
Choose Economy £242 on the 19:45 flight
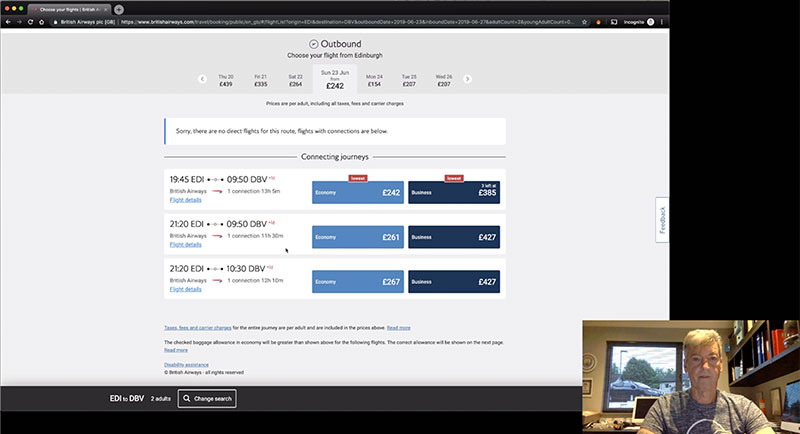point(358,192)
